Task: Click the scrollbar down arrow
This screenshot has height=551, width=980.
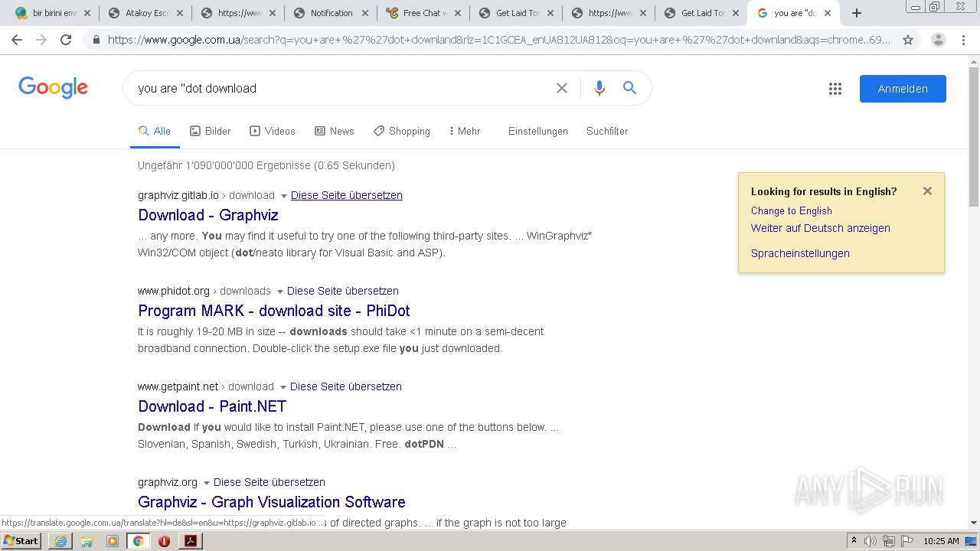Action: point(973,523)
